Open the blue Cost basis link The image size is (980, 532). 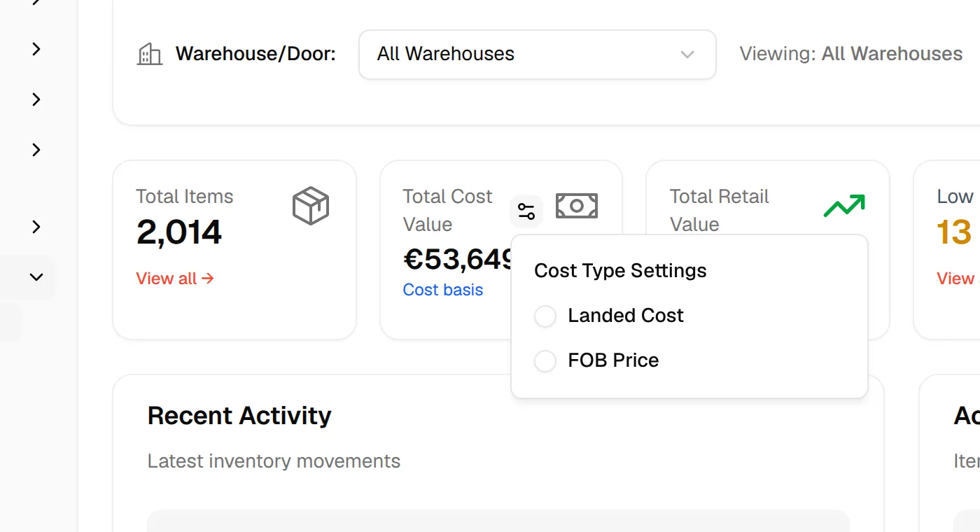(x=443, y=290)
